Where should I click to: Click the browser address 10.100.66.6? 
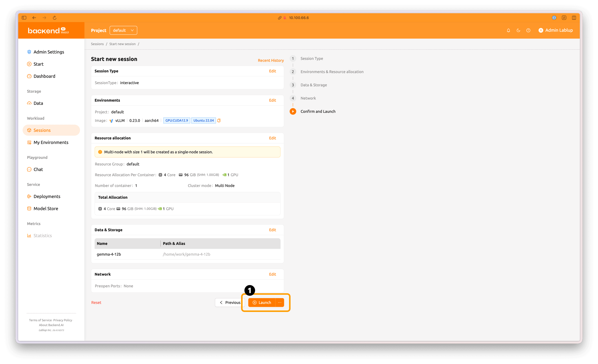299,18
